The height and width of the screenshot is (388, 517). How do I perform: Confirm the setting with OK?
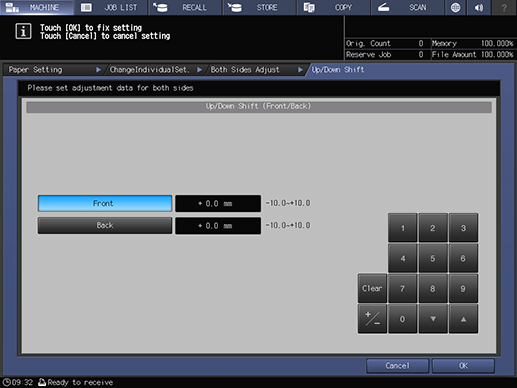463,366
